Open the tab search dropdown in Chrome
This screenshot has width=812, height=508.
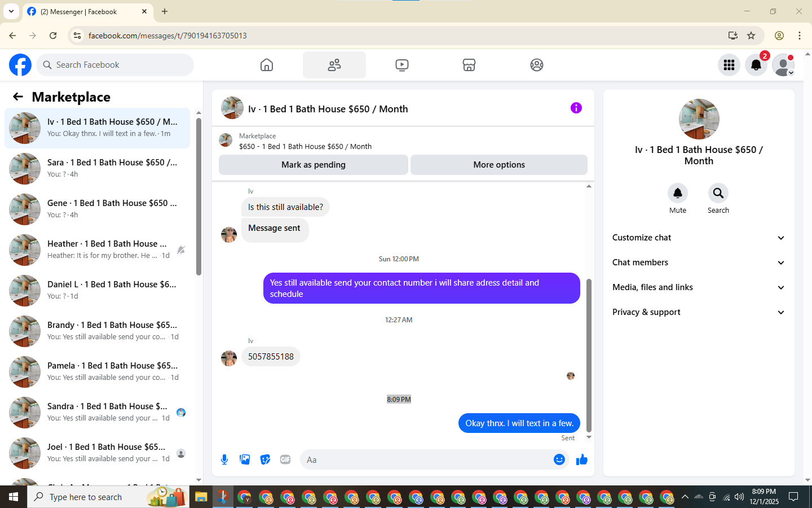(11, 11)
